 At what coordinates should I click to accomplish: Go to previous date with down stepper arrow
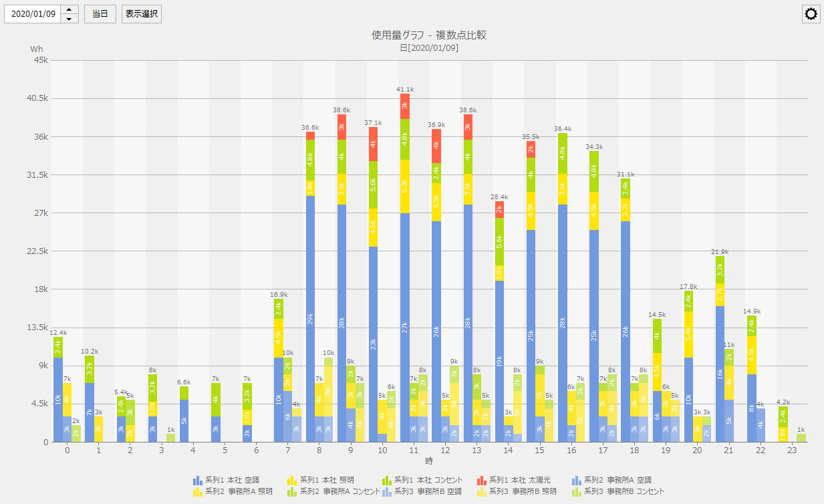[68, 17]
